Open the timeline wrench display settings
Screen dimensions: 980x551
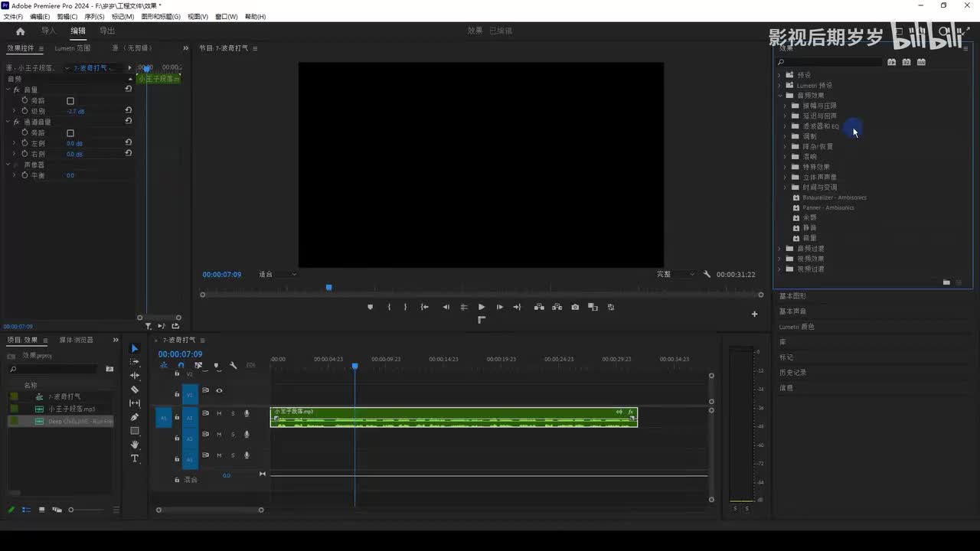pos(234,366)
